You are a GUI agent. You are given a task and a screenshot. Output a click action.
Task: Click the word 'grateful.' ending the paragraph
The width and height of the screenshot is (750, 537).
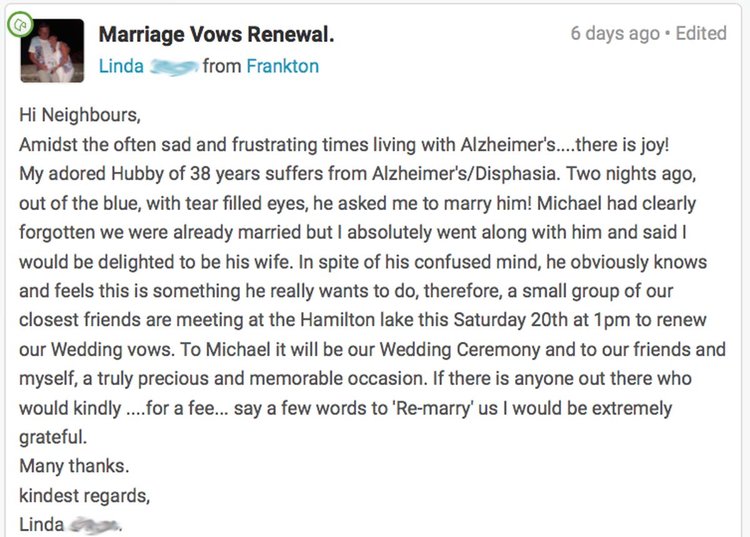pos(53,438)
